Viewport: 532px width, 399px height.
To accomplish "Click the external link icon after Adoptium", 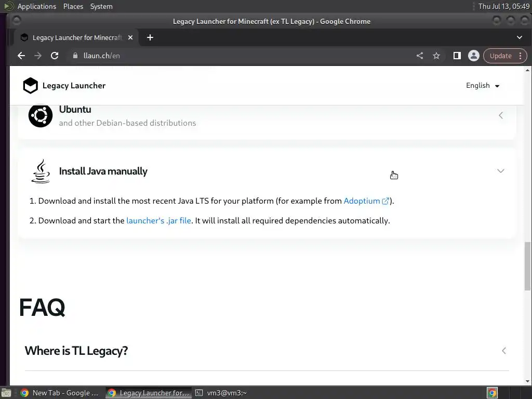I will (x=385, y=201).
